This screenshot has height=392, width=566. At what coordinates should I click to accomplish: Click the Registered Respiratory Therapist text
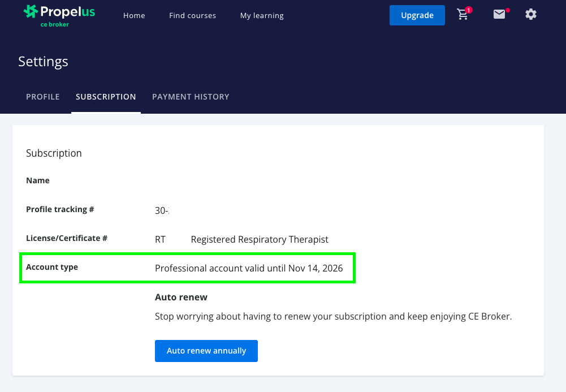pyautogui.click(x=260, y=239)
